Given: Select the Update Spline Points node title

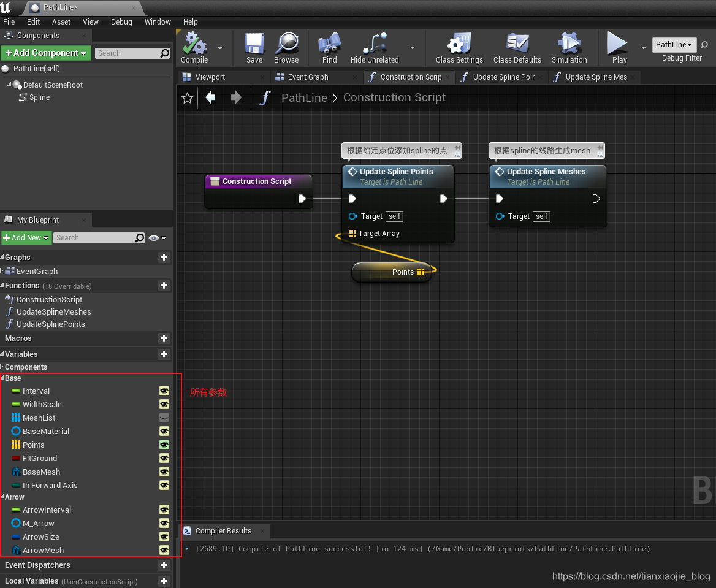Looking at the screenshot, I should pos(397,171).
